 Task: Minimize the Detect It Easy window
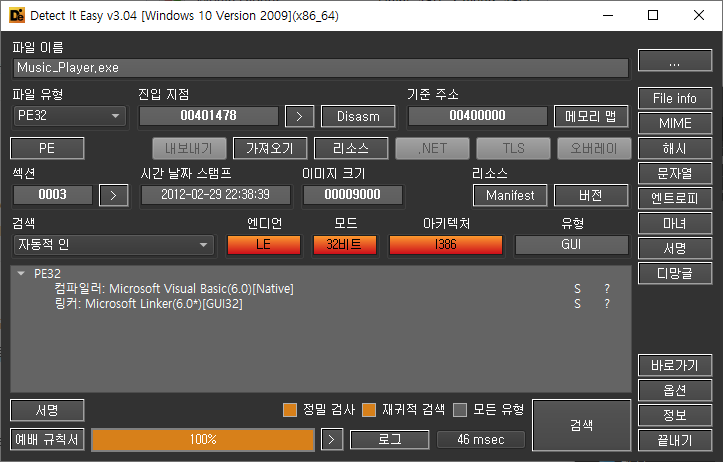[x=608, y=15]
